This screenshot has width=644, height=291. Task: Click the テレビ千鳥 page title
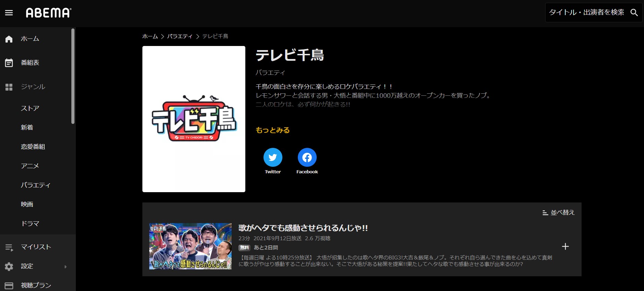(x=290, y=55)
